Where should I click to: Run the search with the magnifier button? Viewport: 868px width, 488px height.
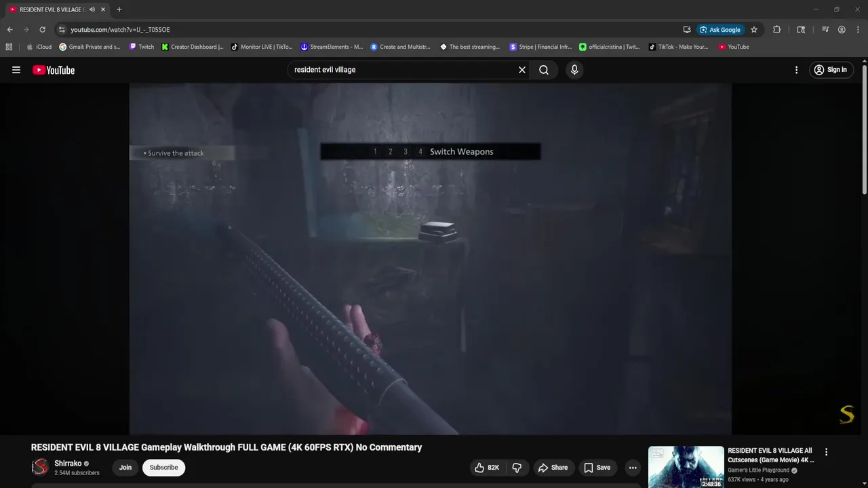[544, 70]
